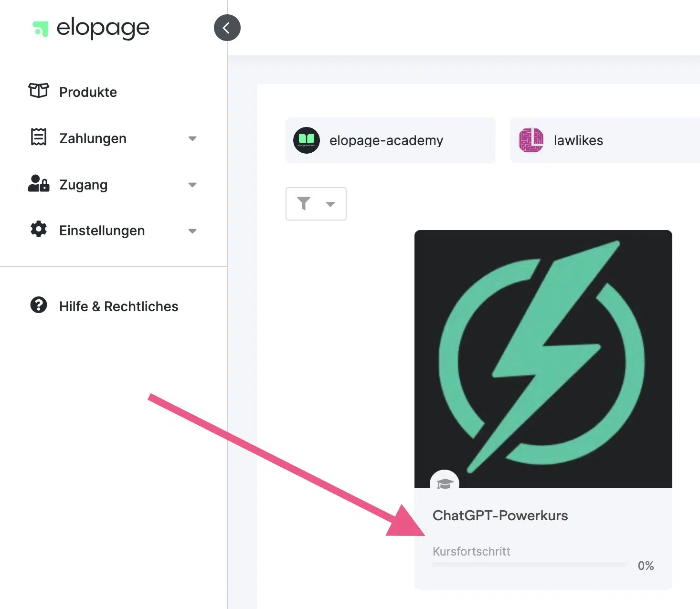Open the Einstellungen menu item
The image size is (700, 609).
pyautogui.click(x=102, y=231)
